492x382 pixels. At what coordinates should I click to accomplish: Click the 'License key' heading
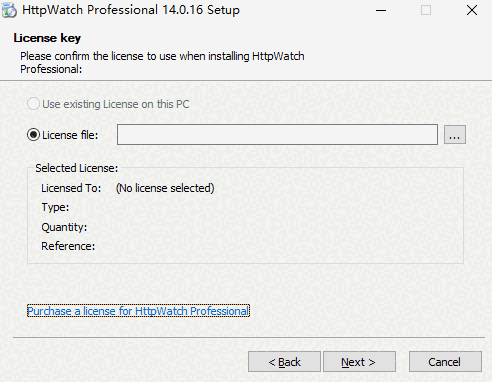click(x=47, y=38)
